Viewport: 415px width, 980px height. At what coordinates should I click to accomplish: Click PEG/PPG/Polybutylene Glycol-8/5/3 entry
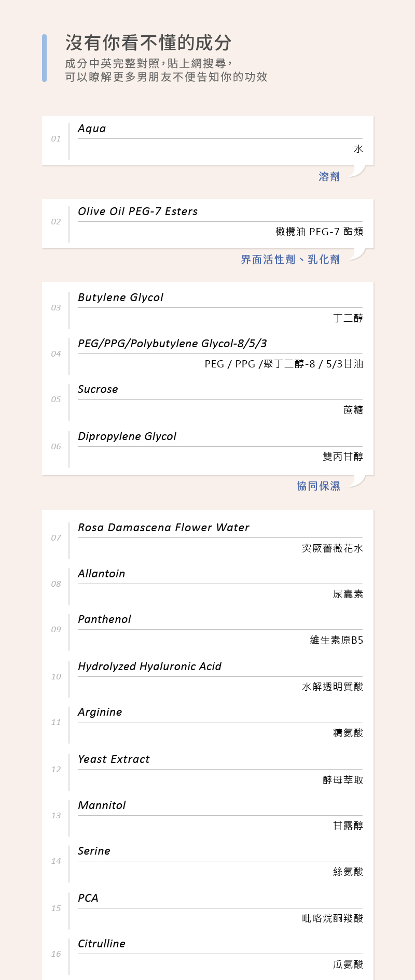click(172, 344)
